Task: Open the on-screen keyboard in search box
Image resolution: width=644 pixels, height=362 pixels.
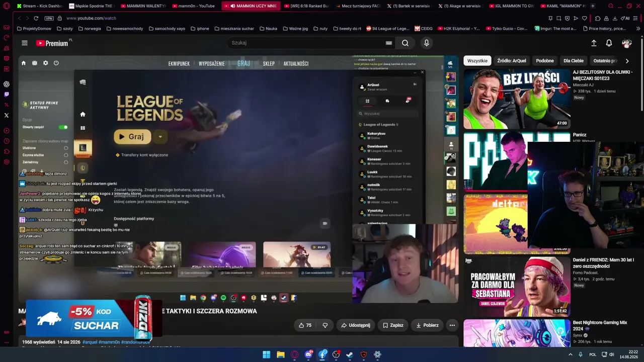Action: coord(388,43)
